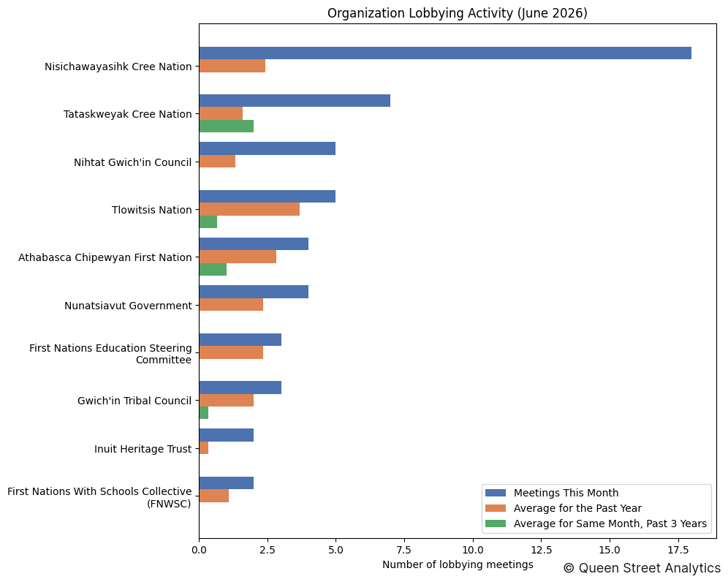Click First Nations Education Steering Committee blue bar
Screen dimensions: 728x582
click(x=240, y=339)
